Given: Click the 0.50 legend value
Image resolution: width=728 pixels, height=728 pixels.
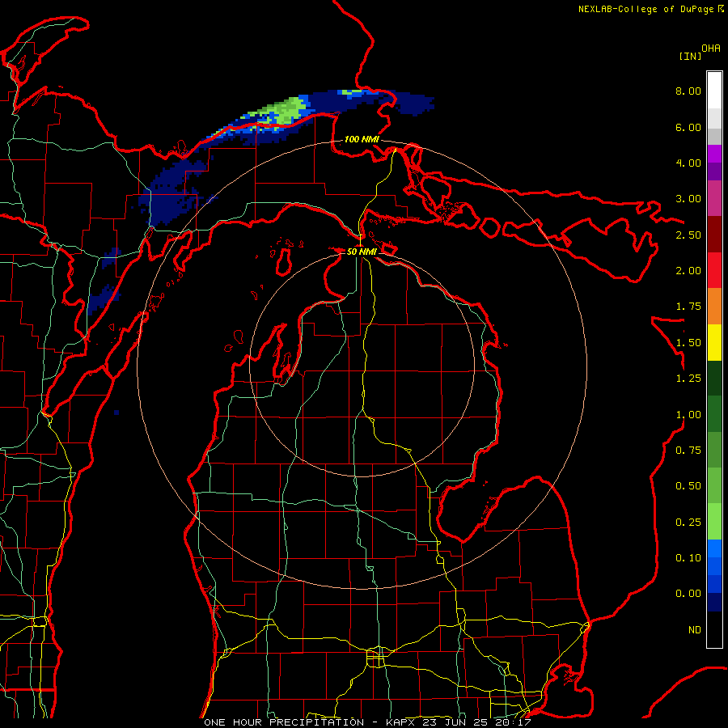Looking at the screenshot, I should [688, 486].
